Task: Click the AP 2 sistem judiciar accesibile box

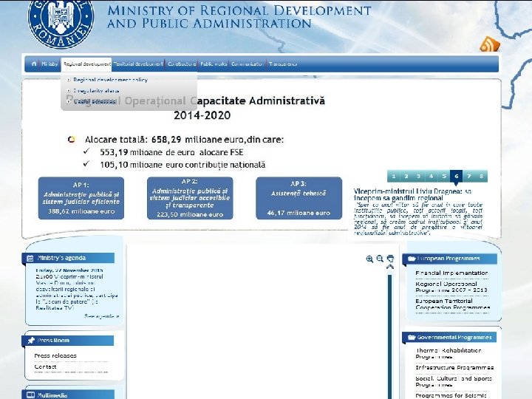Action: coord(190,198)
